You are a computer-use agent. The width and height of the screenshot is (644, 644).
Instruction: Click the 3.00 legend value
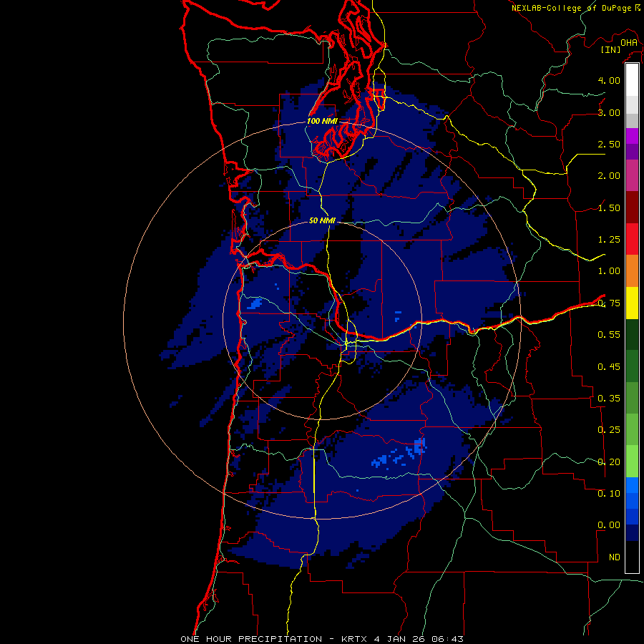click(x=609, y=112)
